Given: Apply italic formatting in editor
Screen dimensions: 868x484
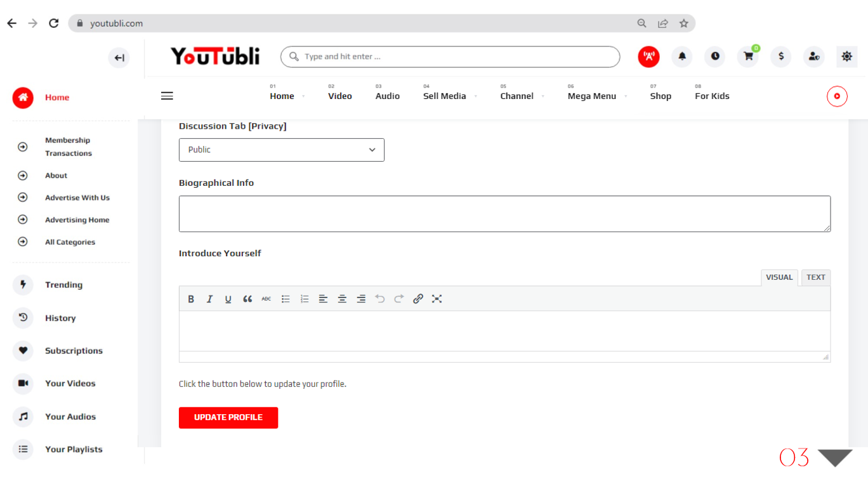Looking at the screenshot, I should [x=209, y=299].
